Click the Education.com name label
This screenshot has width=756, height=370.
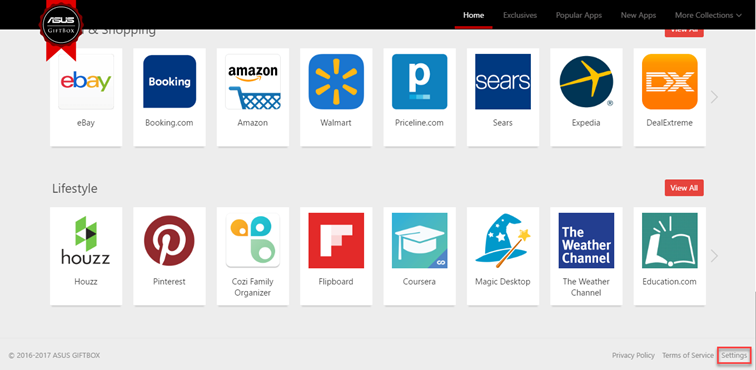click(670, 281)
